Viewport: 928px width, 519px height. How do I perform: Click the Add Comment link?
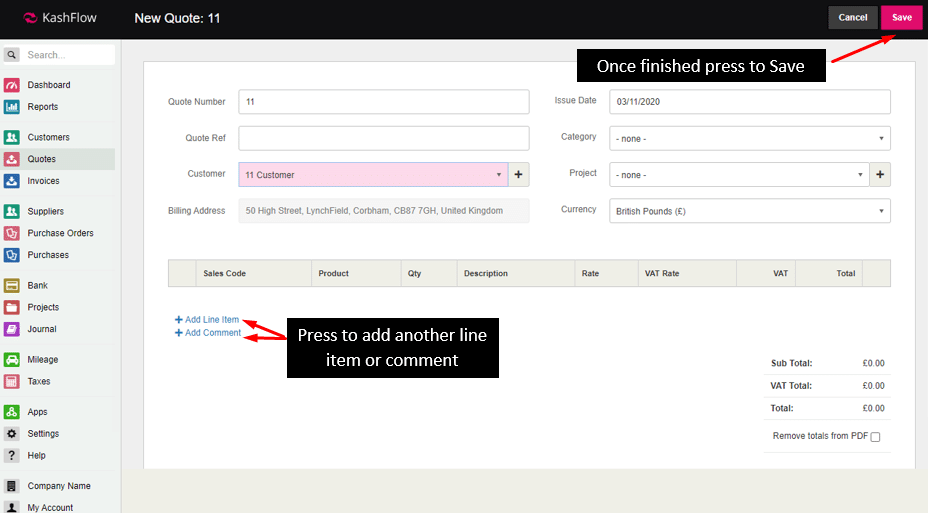(212, 333)
